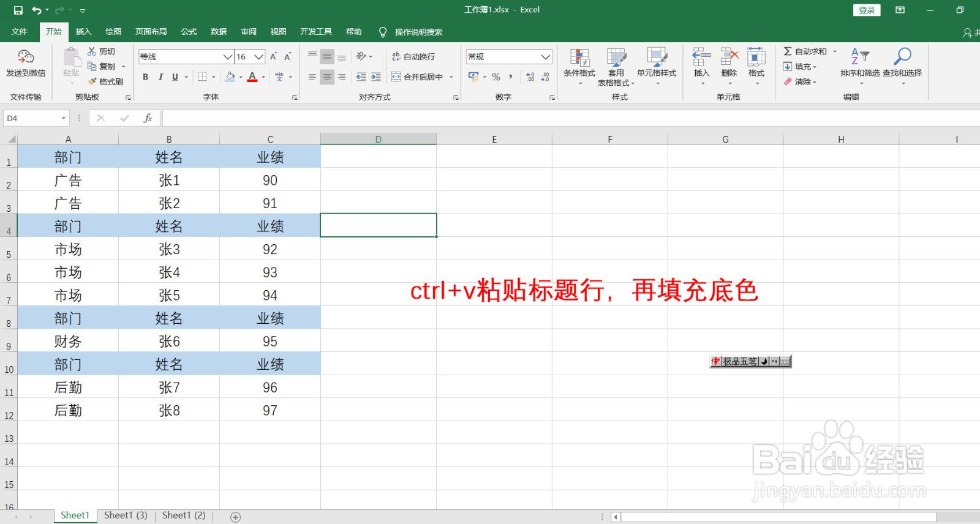Switch to Data (数据) tab
The image size is (980, 524).
click(x=219, y=32)
